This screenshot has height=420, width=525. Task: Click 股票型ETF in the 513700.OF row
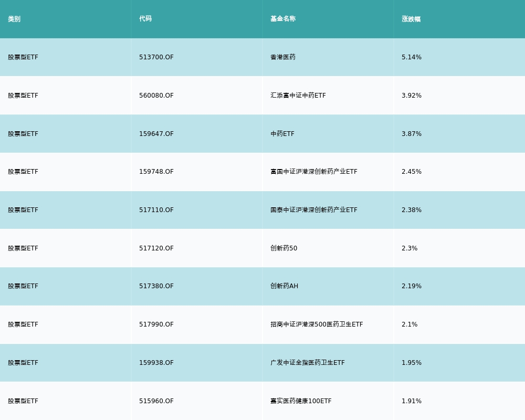click(x=23, y=57)
